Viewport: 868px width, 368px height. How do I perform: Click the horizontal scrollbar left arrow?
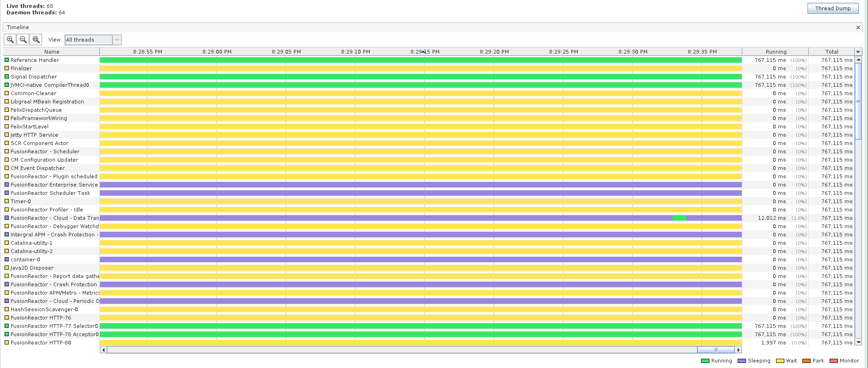click(x=104, y=350)
